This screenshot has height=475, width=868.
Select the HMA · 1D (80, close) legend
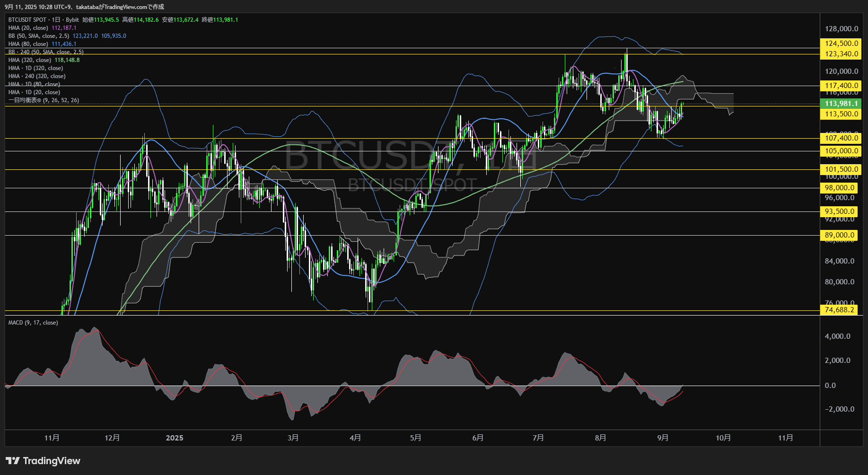pos(34,84)
